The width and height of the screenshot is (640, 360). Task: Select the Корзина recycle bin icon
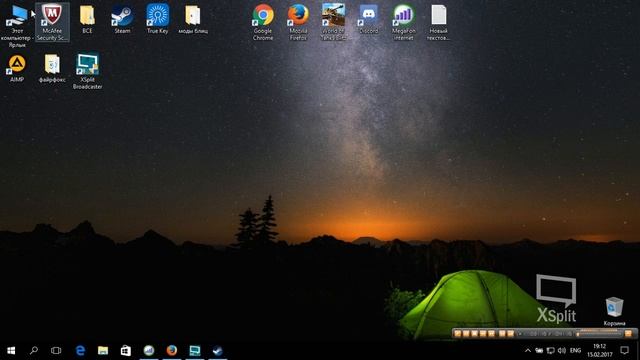[x=614, y=311]
